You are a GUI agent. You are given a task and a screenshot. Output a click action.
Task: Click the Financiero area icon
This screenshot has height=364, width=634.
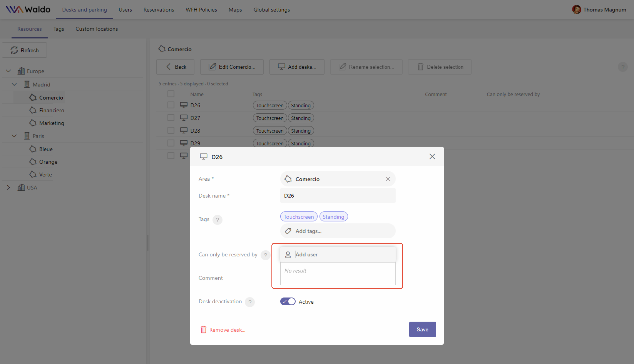pyautogui.click(x=33, y=110)
